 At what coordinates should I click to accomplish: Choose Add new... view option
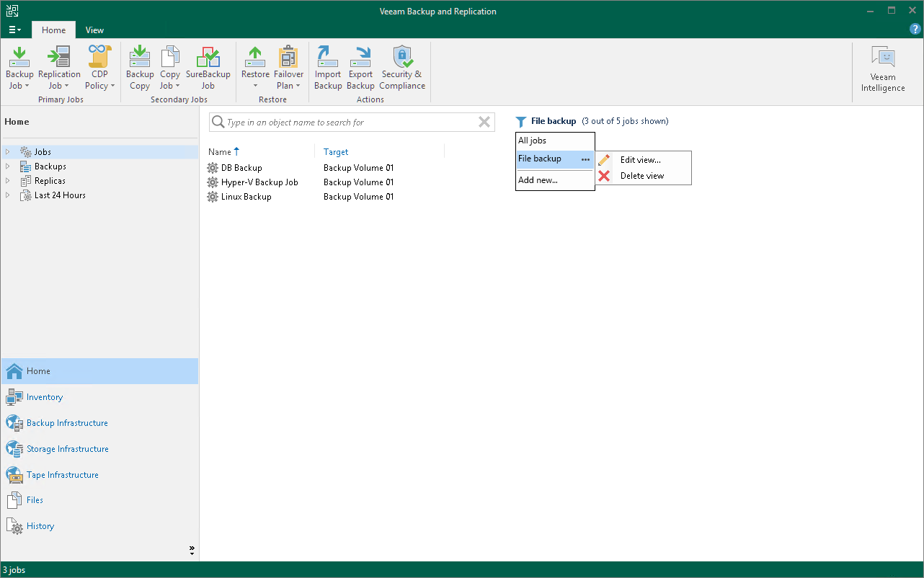(x=555, y=180)
